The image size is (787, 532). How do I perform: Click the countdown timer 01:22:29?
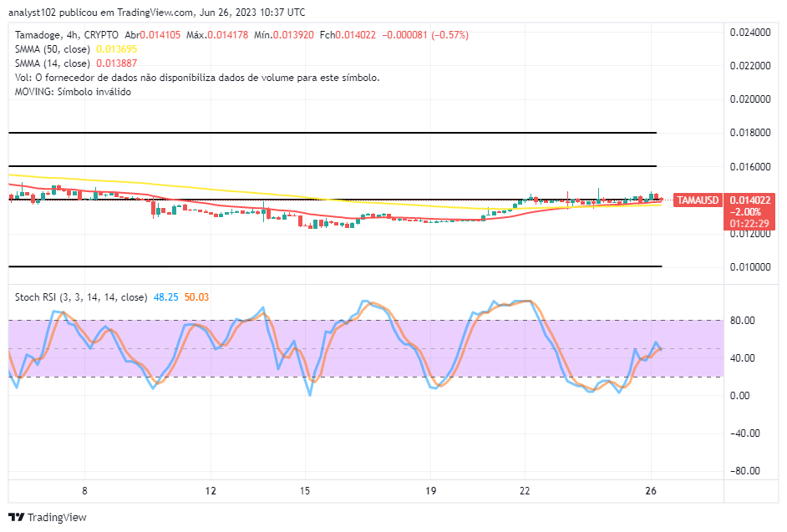tap(749, 223)
